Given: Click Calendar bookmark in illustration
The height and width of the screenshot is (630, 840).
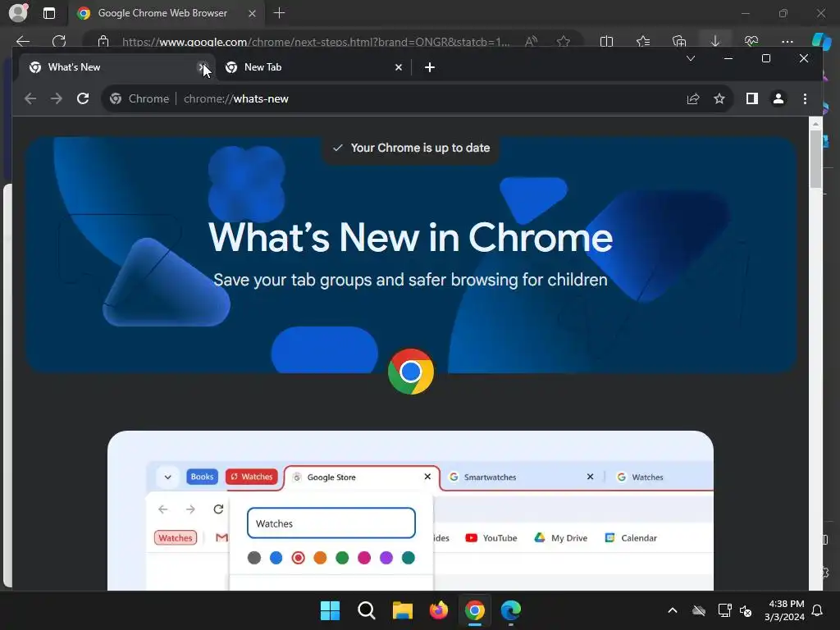Looking at the screenshot, I should coord(631,538).
